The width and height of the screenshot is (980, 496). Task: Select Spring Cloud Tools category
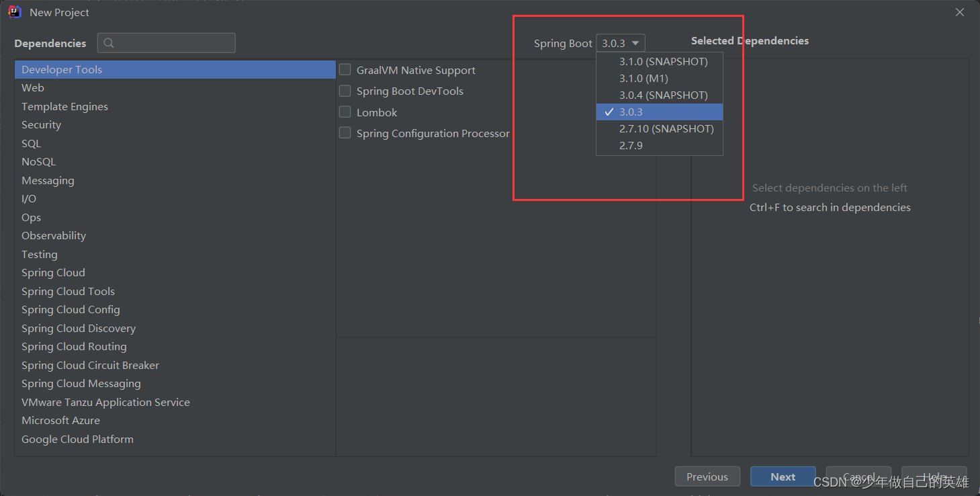coord(175,291)
